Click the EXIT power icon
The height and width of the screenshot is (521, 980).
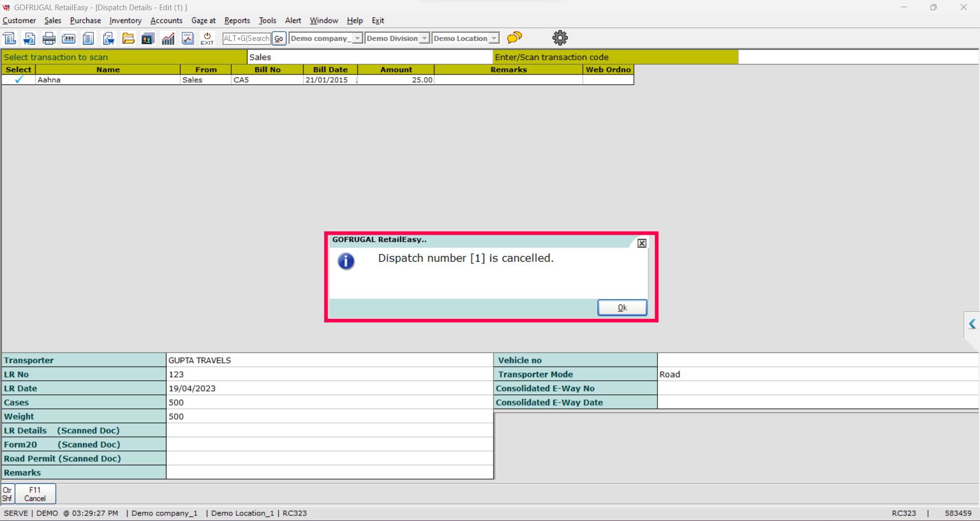207,38
